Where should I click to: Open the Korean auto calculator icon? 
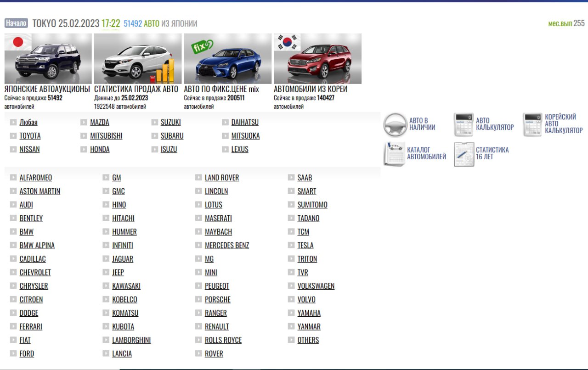533,124
